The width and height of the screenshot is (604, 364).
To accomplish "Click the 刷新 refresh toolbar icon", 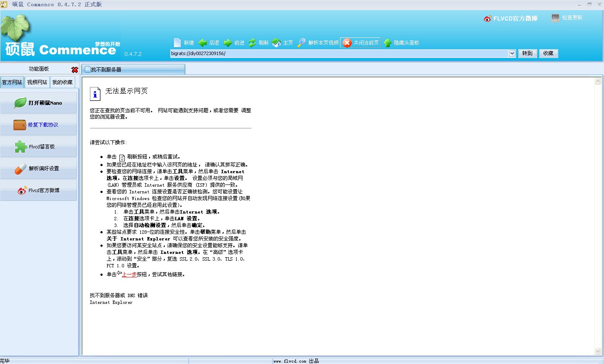I will pos(252,42).
